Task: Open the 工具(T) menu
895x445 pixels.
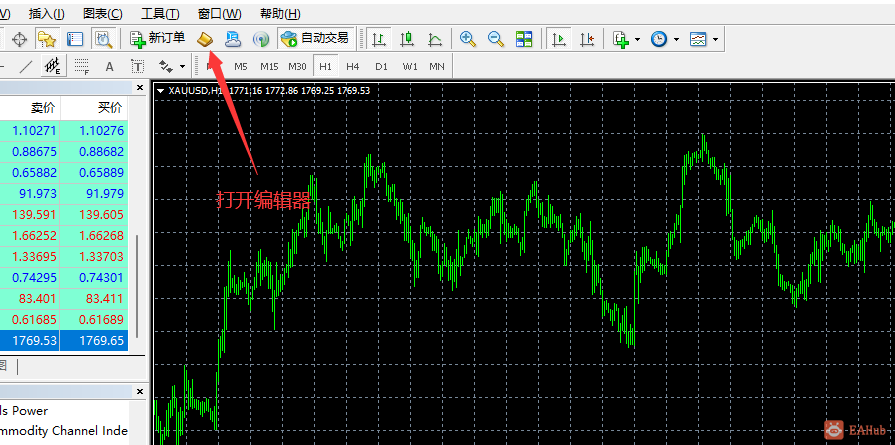Action: [x=160, y=14]
